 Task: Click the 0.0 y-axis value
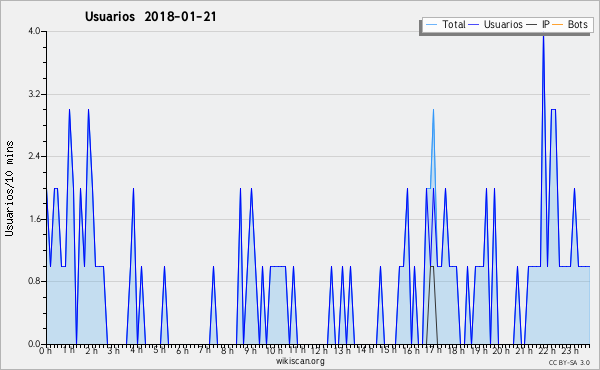(34, 344)
